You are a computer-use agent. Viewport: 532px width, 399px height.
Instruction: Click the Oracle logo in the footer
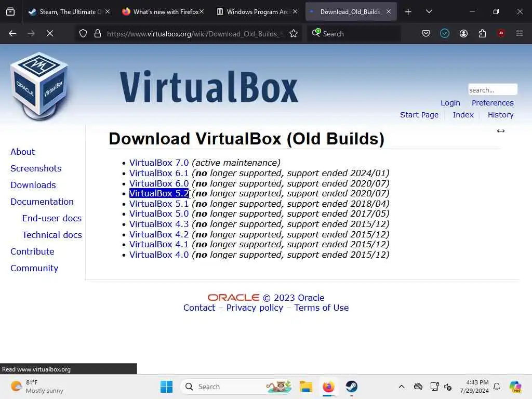pos(233,298)
